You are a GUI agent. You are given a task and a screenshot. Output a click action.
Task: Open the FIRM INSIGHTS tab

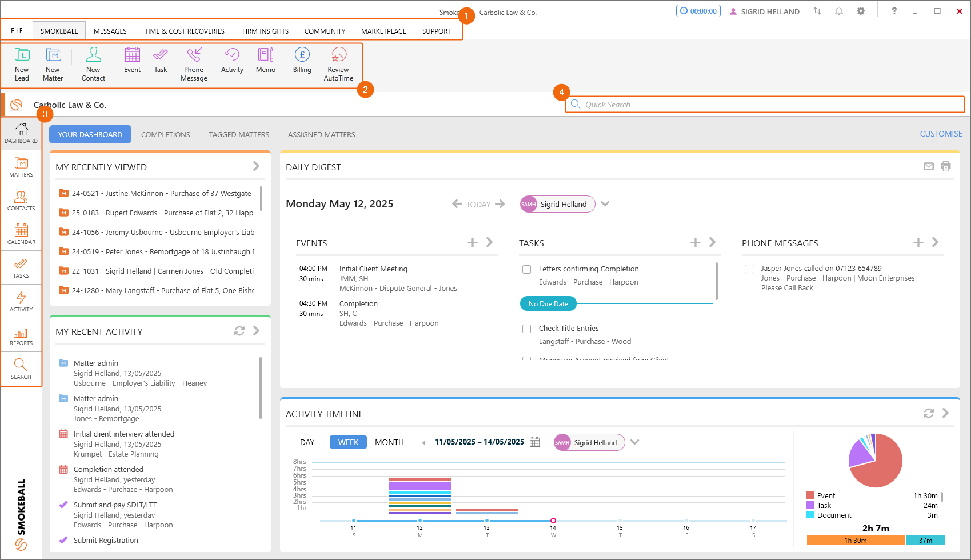[x=265, y=31]
